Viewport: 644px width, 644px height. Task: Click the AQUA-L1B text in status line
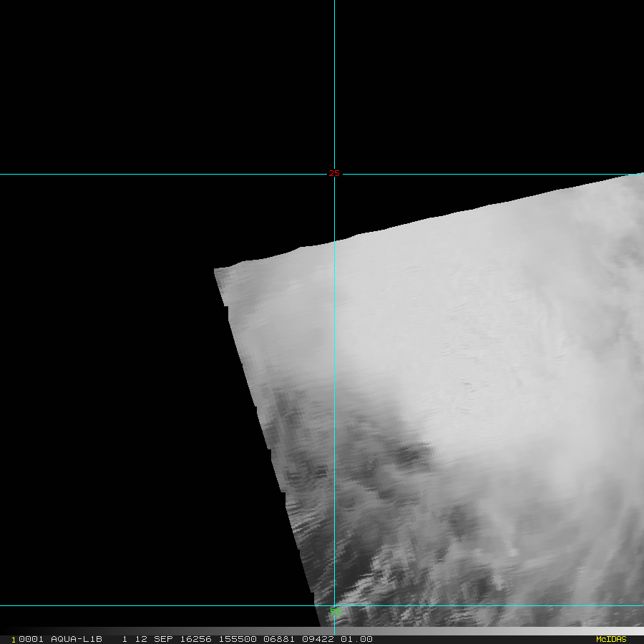(x=77, y=639)
